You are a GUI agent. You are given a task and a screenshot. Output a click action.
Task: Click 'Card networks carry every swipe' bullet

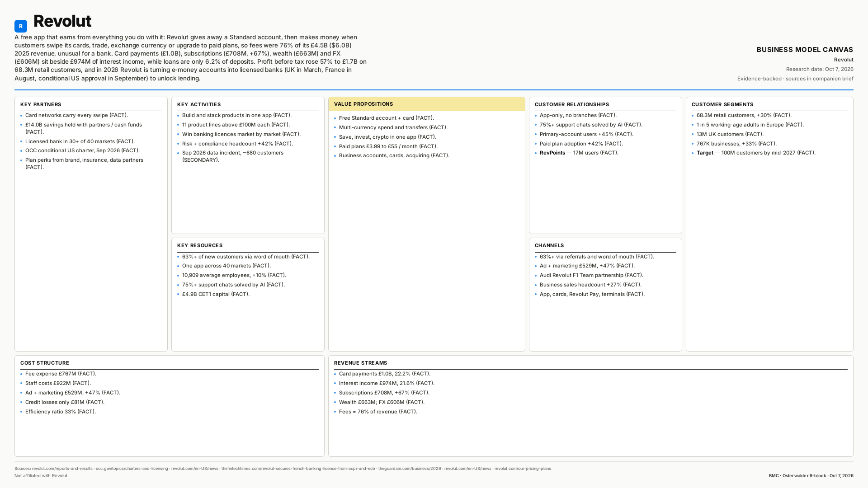pyautogui.click(x=76, y=115)
